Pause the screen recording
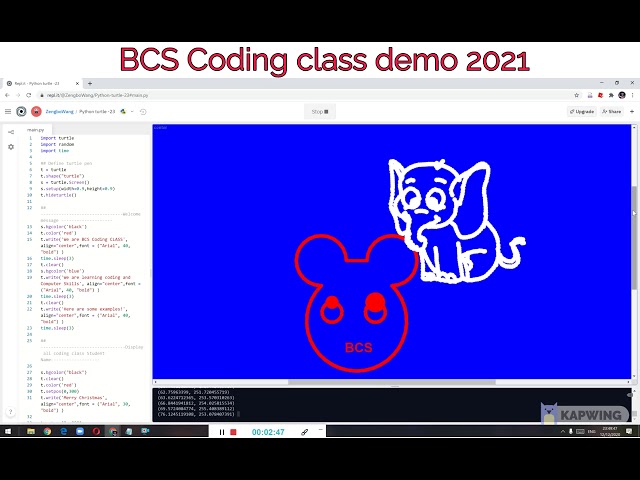The image size is (640, 480). [222, 432]
